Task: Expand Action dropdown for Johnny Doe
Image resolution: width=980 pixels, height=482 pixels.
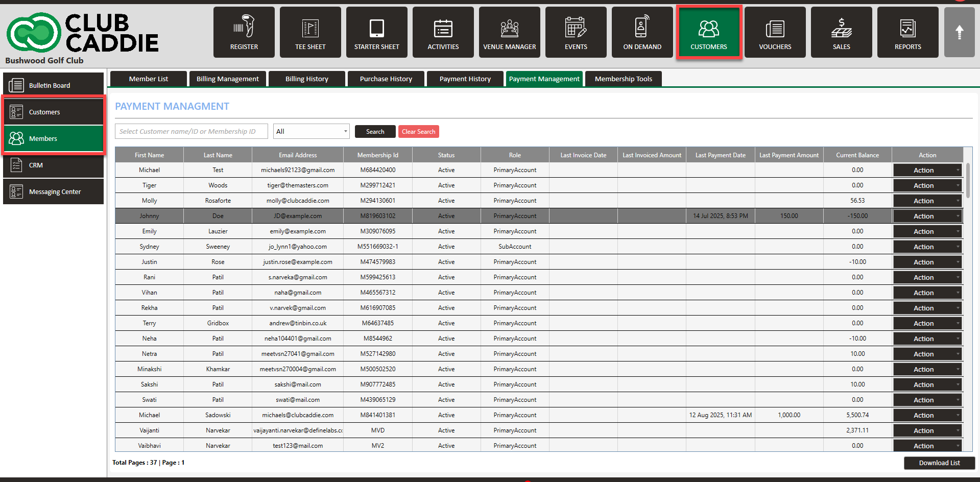Action: (x=927, y=216)
